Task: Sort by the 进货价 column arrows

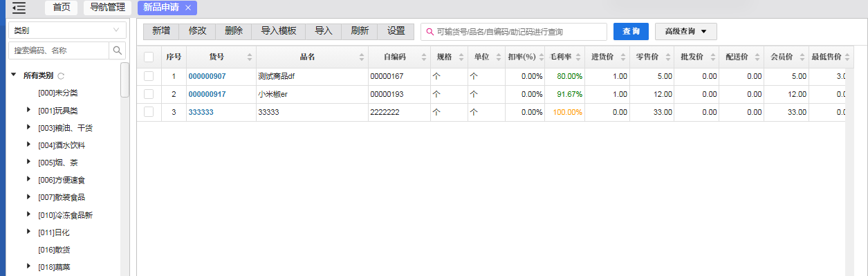Action: [623, 57]
